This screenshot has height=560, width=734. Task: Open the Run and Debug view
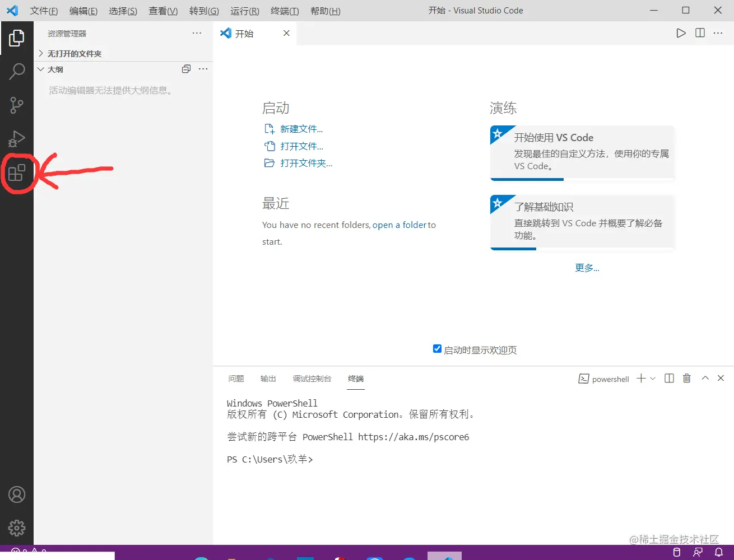[x=17, y=139]
